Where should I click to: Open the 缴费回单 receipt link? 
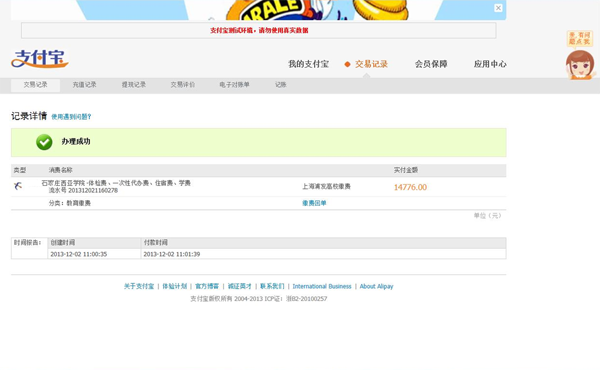[x=314, y=203]
